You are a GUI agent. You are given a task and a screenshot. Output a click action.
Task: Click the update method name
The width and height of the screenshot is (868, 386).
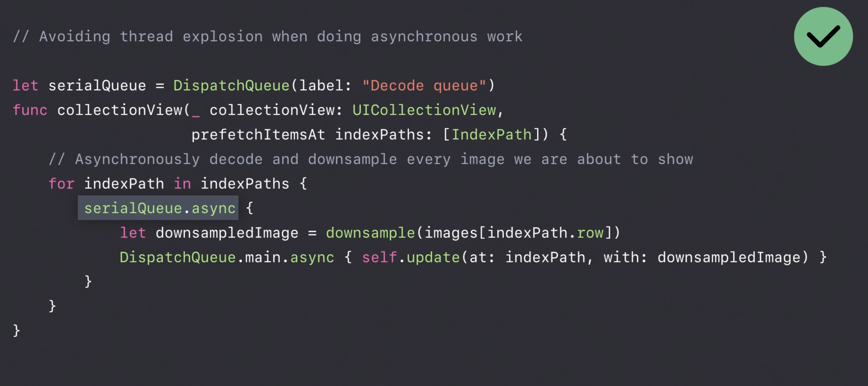[433, 257]
